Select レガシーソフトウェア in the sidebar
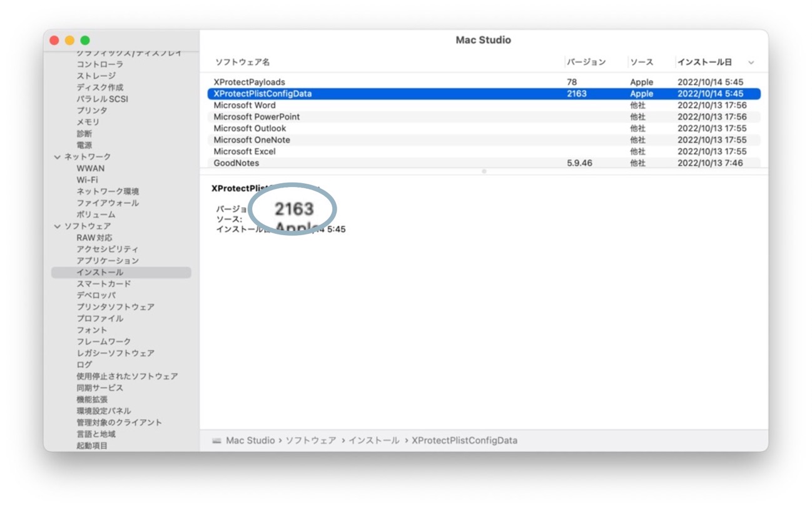 [x=115, y=353]
